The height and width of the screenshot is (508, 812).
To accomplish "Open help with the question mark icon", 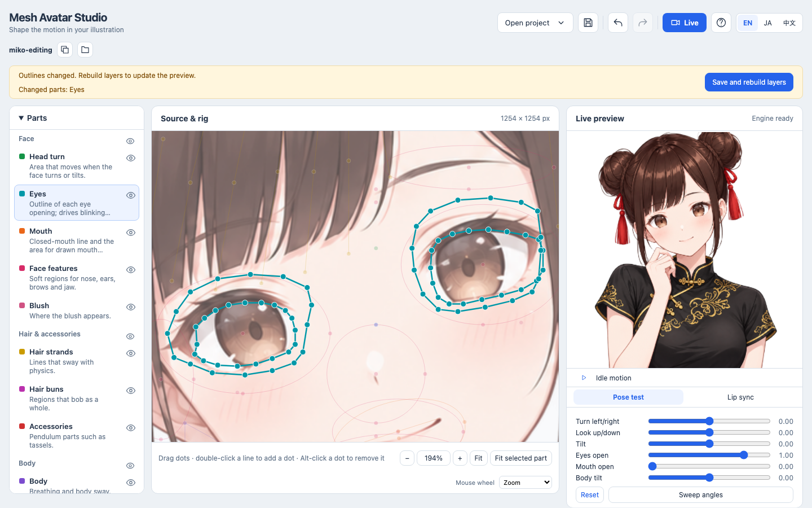I will pyautogui.click(x=721, y=23).
